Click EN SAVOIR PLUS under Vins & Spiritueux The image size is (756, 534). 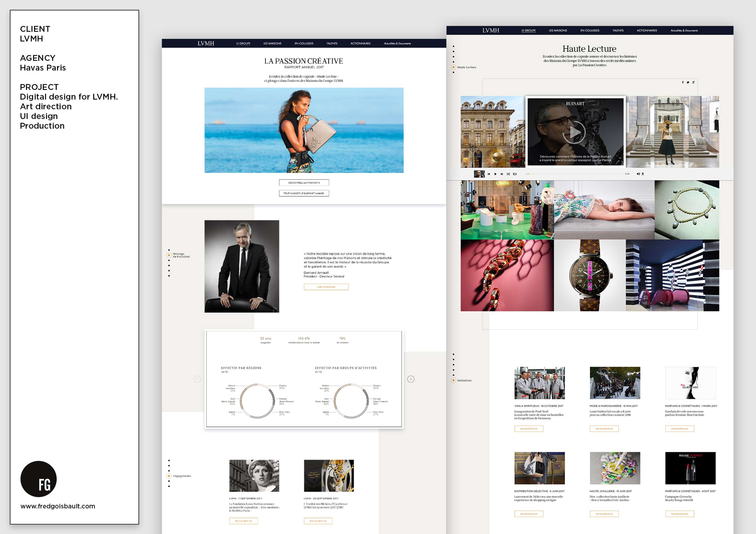point(529,429)
